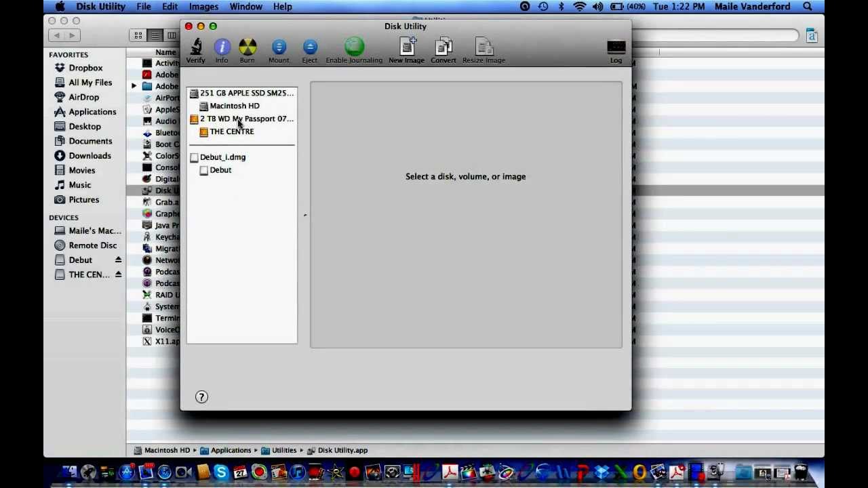Click the Name column header in Finder

click(165, 52)
